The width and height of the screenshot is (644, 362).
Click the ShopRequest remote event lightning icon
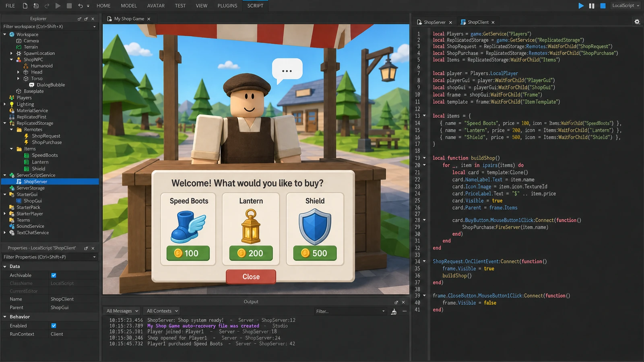click(27, 136)
